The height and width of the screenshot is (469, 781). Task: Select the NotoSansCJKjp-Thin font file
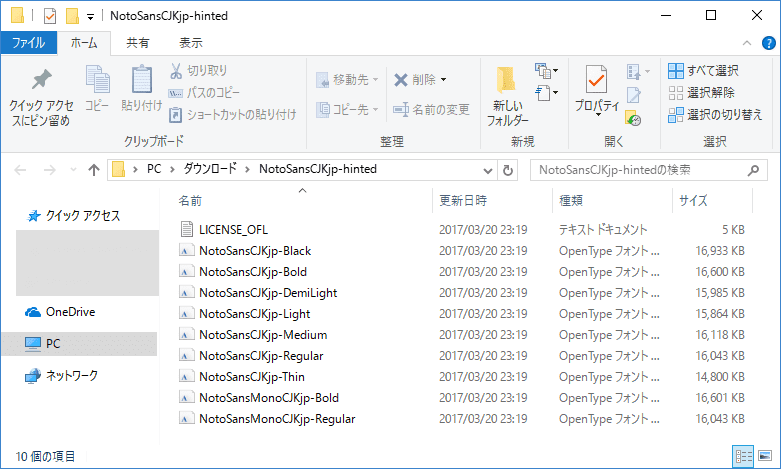(x=242, y=377)
